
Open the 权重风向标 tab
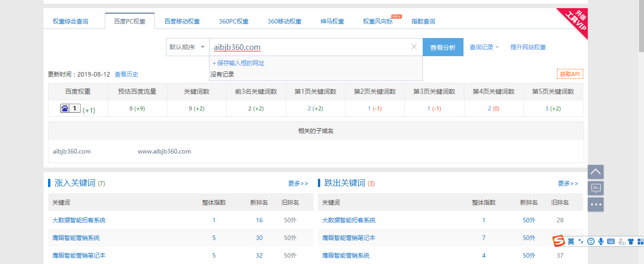pyautogui.click(x=378, y=21)
